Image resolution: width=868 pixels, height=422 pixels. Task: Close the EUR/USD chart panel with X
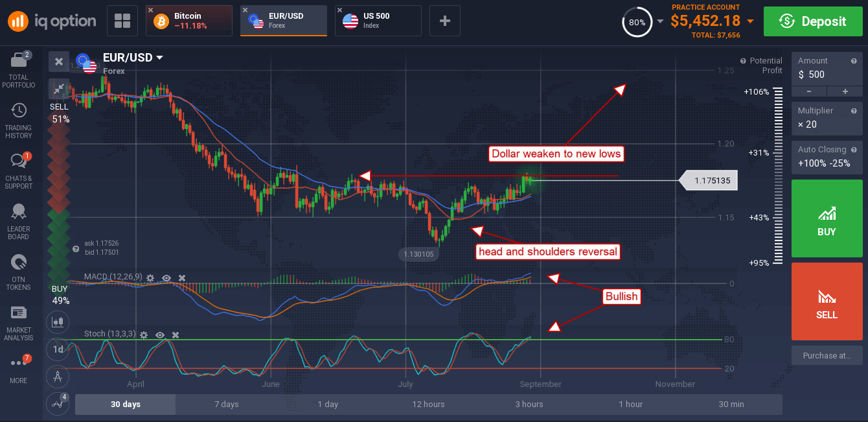coord(59,62)
